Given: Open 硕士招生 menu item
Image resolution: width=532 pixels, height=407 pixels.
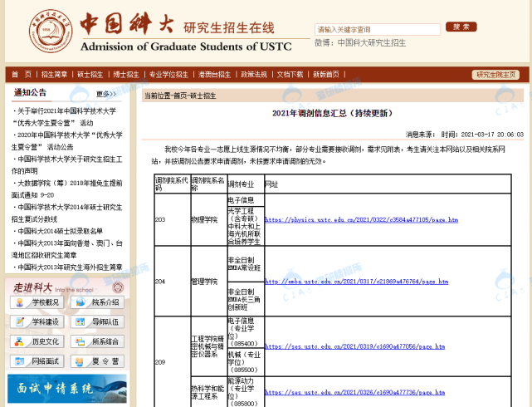Looking at the screenshot, I should pos(90,74).
